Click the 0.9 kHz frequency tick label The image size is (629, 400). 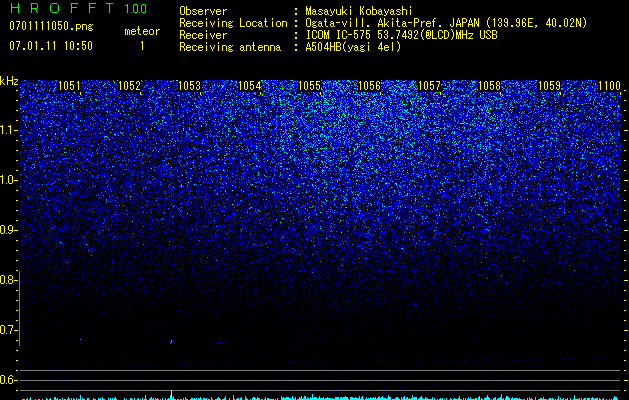click(x=8, y=230)
